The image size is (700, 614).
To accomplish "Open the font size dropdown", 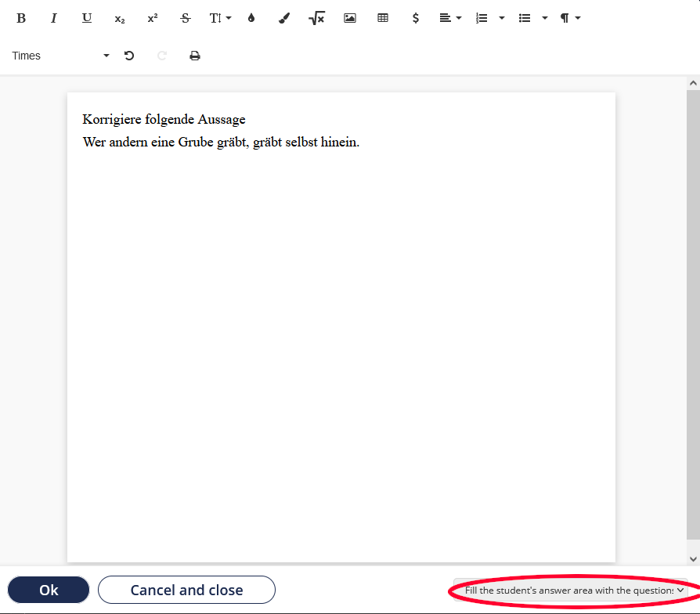I will (x=220, y=18).
